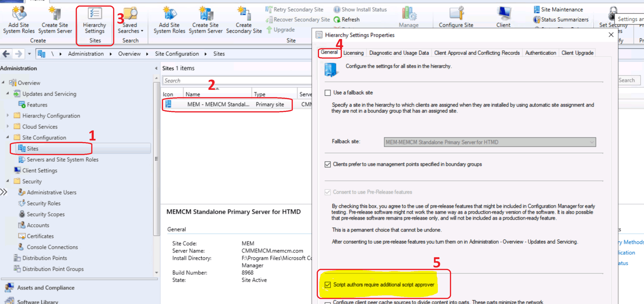This screenshot has width=644, height=304.
Task: Click the back navigation arrow
Action: tap(6, 54)
